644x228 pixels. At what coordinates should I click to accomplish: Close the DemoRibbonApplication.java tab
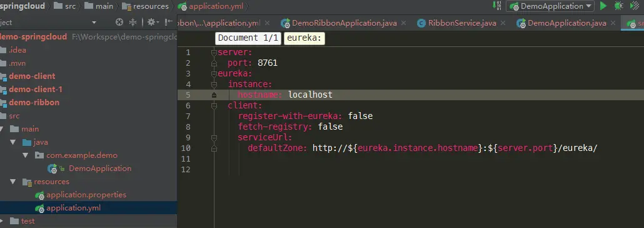tap(403, 23)
